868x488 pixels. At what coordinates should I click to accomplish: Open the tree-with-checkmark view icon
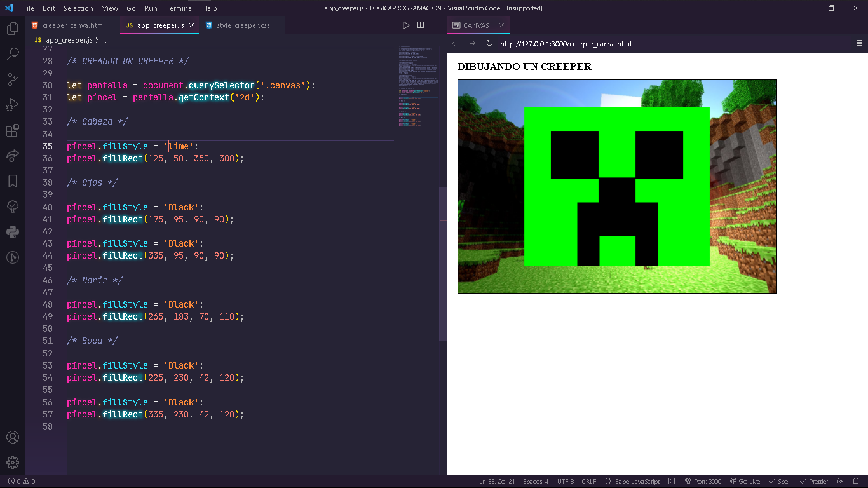pos(12,207)
